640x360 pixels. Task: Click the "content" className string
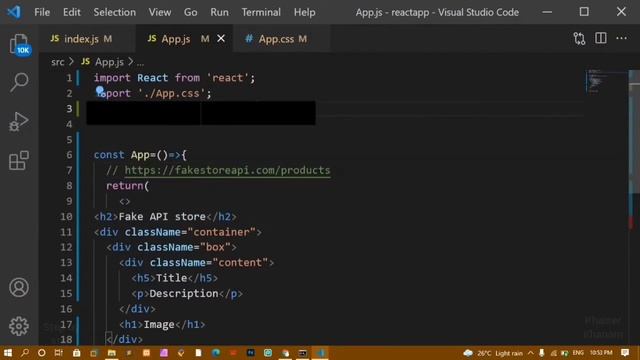pyautogui.click(x=240, y=262)
